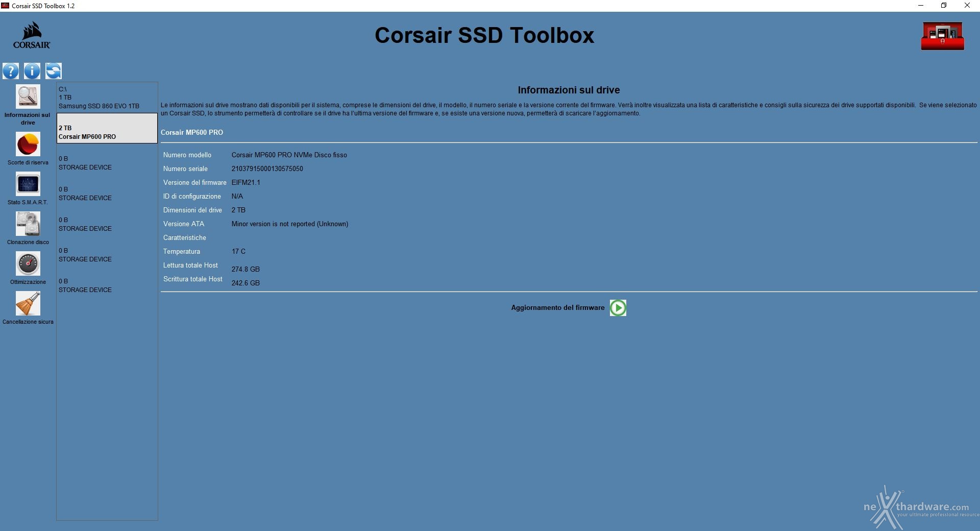This screenshot has width=980, height=531.
Task: Start firmware update green play button
Action: pyautogui.click(x=618, y=308)
